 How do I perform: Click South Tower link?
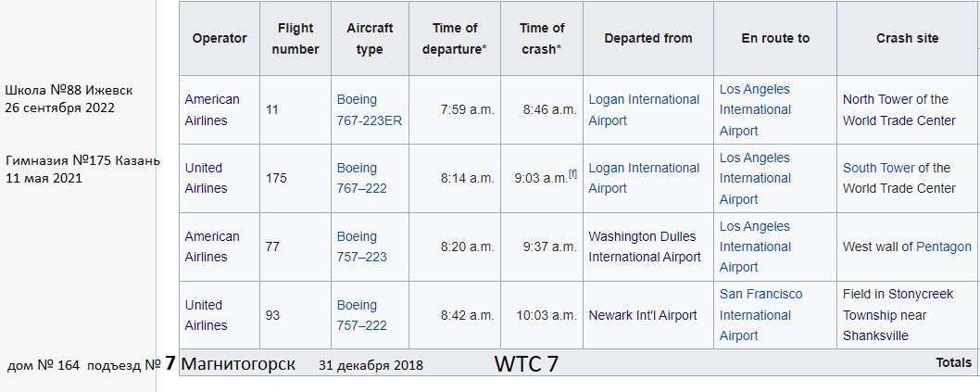pyautogui.click(x=878, y=168)
